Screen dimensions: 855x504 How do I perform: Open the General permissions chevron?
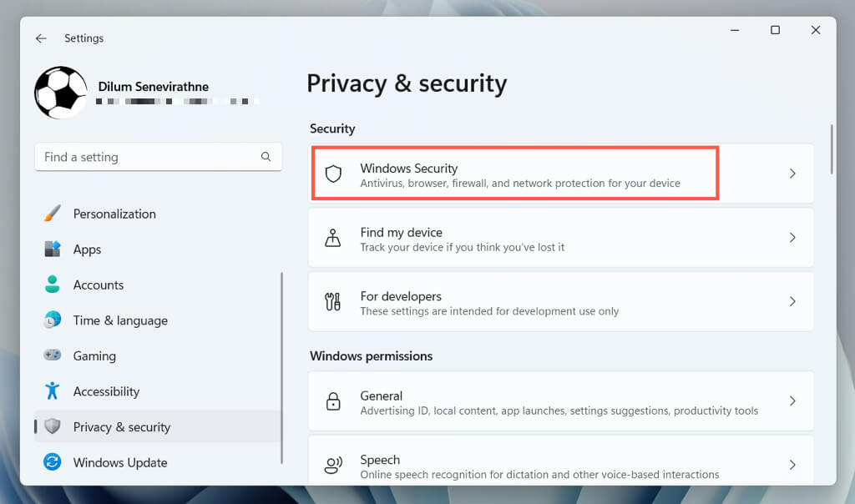coord(792,401)
